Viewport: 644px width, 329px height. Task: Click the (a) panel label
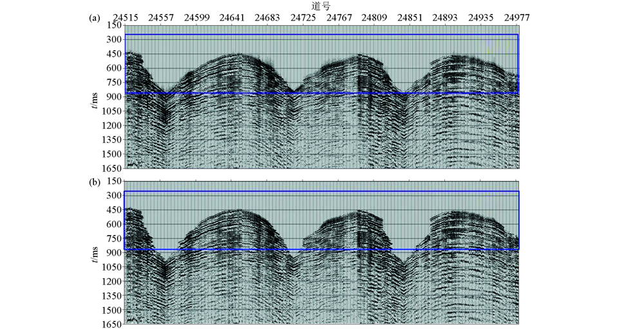[95, 18]
